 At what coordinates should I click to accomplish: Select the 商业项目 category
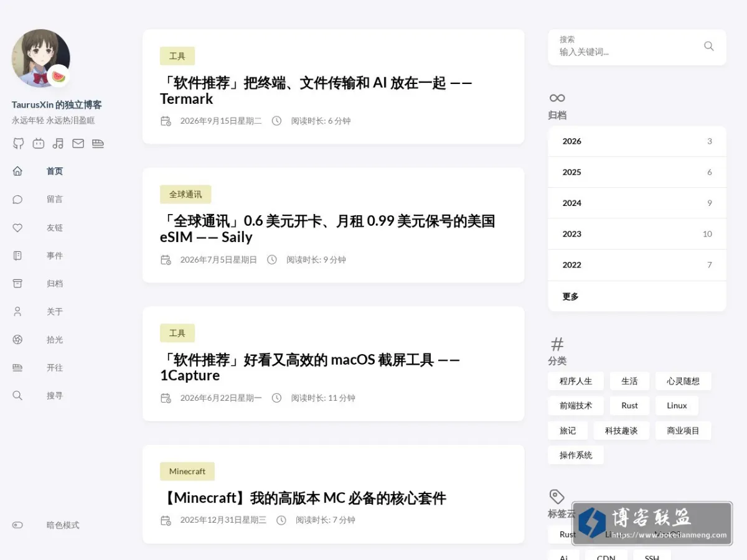(683, 431)
